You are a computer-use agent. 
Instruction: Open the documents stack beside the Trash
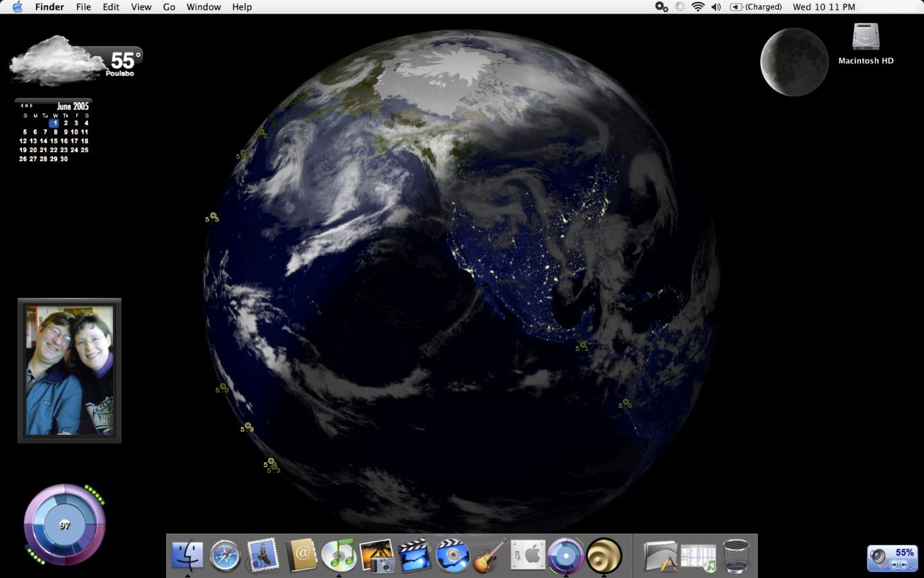[698, 557]
